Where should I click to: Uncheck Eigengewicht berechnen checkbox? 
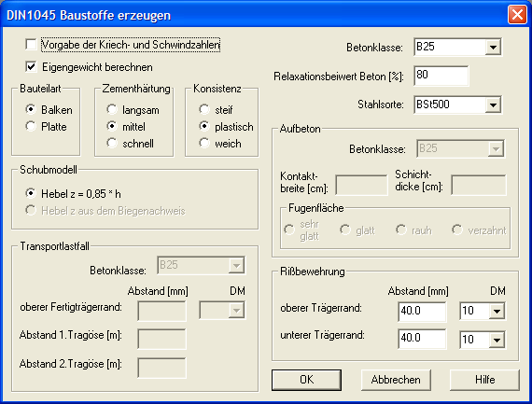31,67
